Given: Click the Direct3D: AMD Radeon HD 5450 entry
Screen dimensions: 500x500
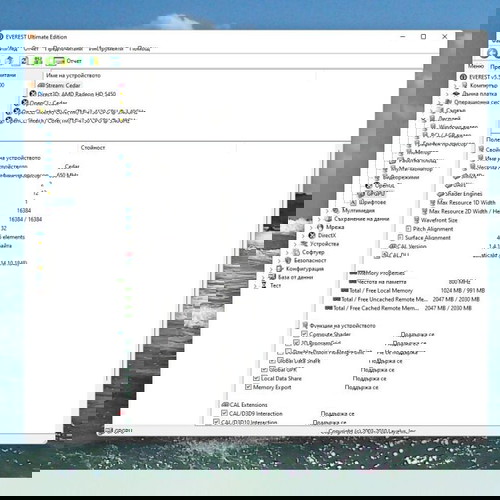Looking at the screenshot, I should pyautogui.click(x=73, y=94).
